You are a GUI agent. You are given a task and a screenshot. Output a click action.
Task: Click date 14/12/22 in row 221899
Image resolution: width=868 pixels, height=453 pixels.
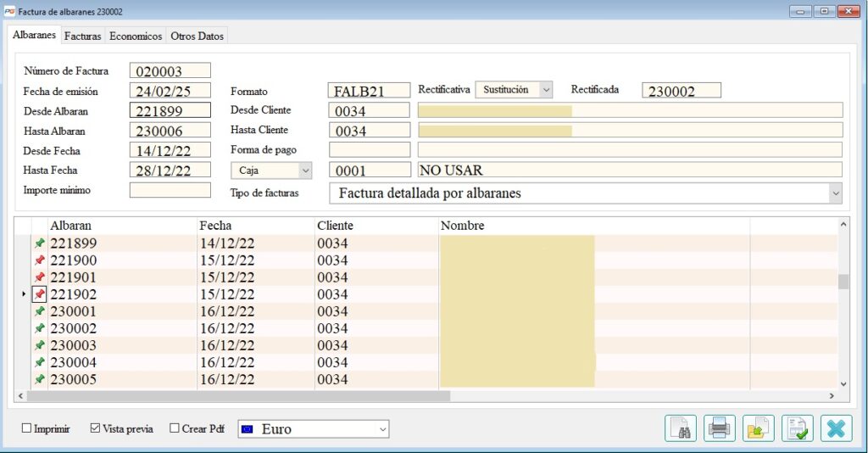pos(227,243)
